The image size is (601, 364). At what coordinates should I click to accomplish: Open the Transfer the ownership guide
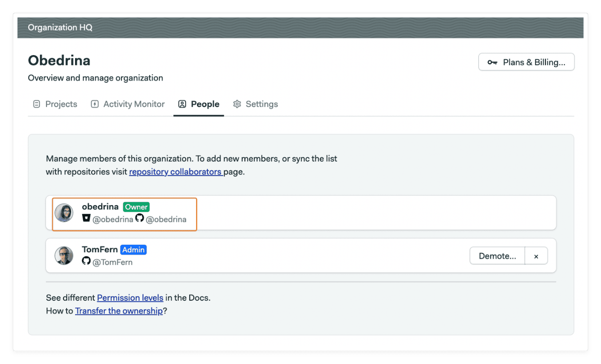[119, 311]
